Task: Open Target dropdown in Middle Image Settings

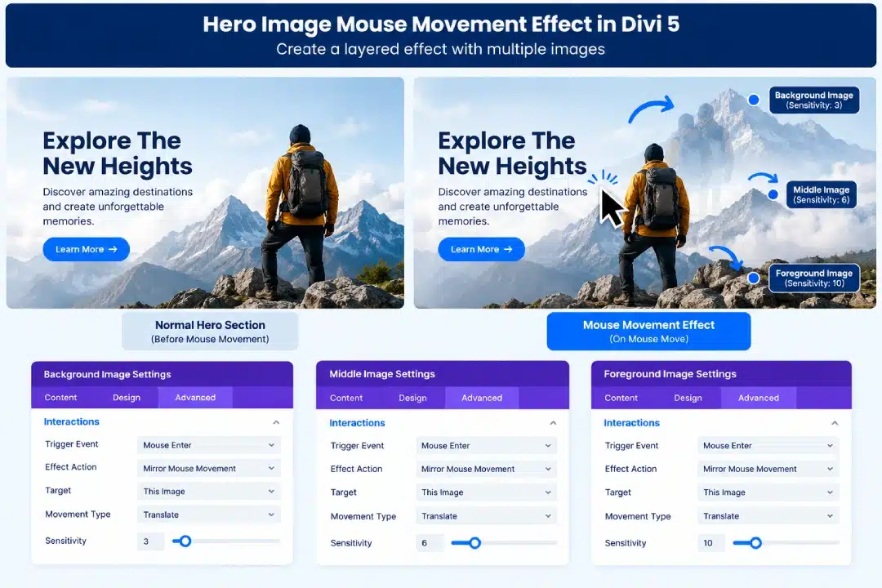Action: click(x=487, y=492)
